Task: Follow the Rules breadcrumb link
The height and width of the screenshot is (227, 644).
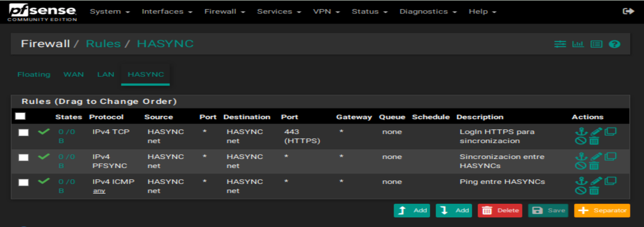Action: tap(103, 44)
